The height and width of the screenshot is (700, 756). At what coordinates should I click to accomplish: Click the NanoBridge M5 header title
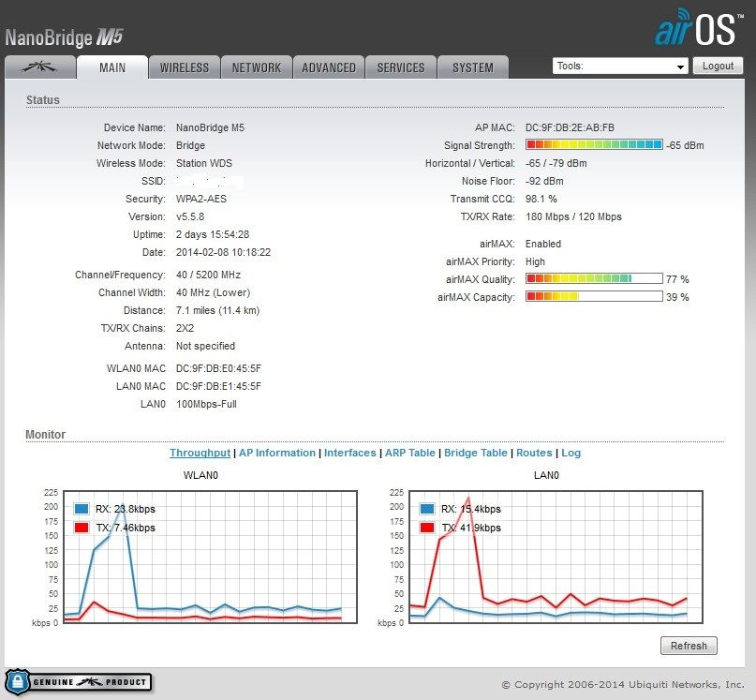coord(64,37)
